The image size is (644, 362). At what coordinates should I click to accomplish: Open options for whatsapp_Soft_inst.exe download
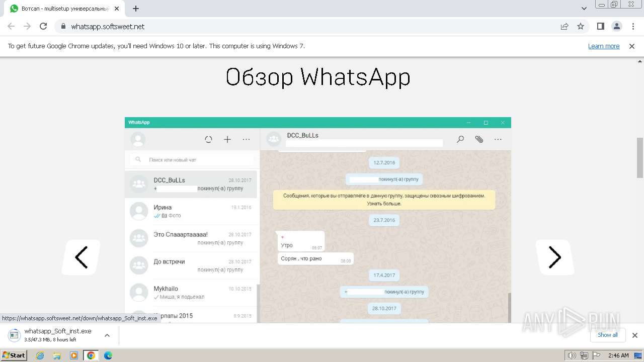click(107, 335)
